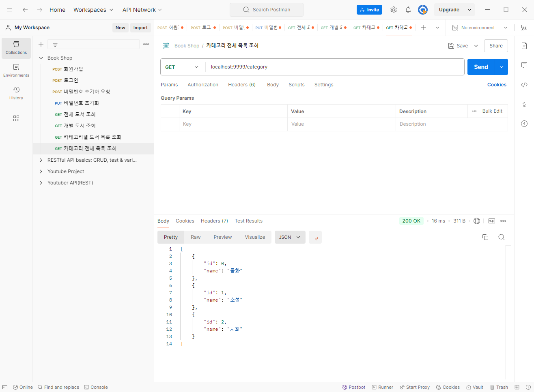
Task: Open the configure workspace sidebar icon
Action: coord(16,118)
